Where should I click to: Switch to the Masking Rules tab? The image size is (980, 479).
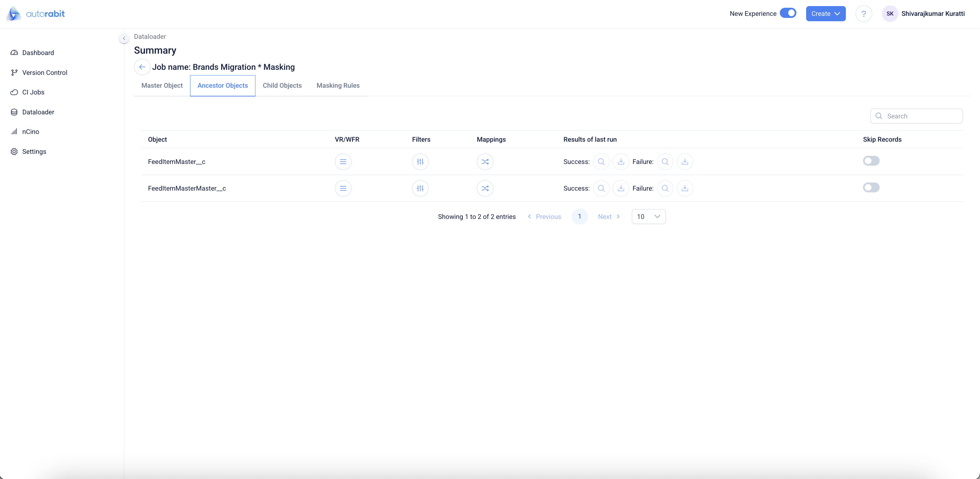tap(338, 85)
